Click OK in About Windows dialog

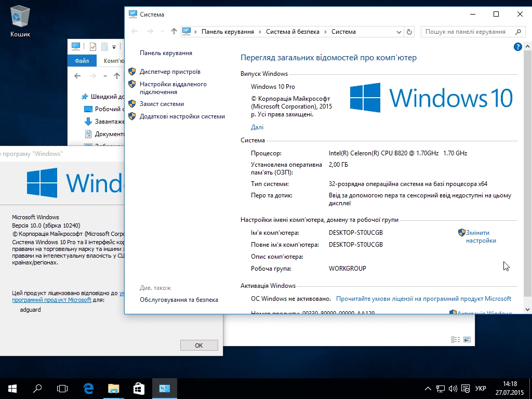point(199,345)
